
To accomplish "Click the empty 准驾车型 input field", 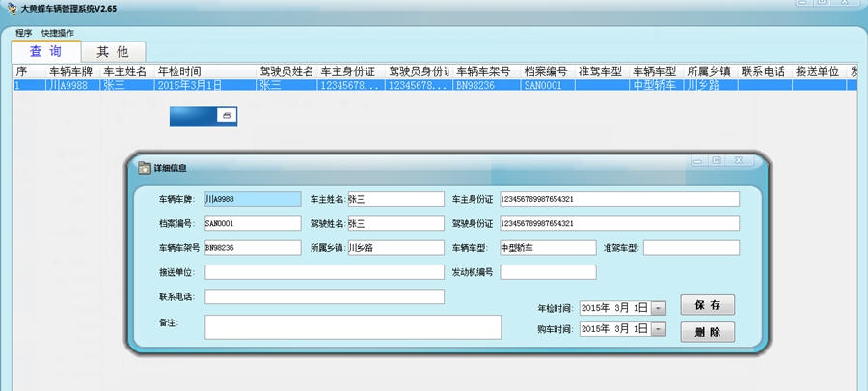I will 691,247.
